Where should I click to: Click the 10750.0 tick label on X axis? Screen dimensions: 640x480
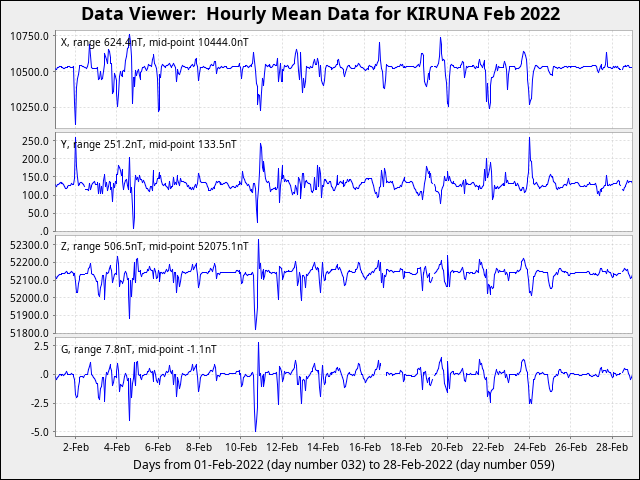pos(29,36)
